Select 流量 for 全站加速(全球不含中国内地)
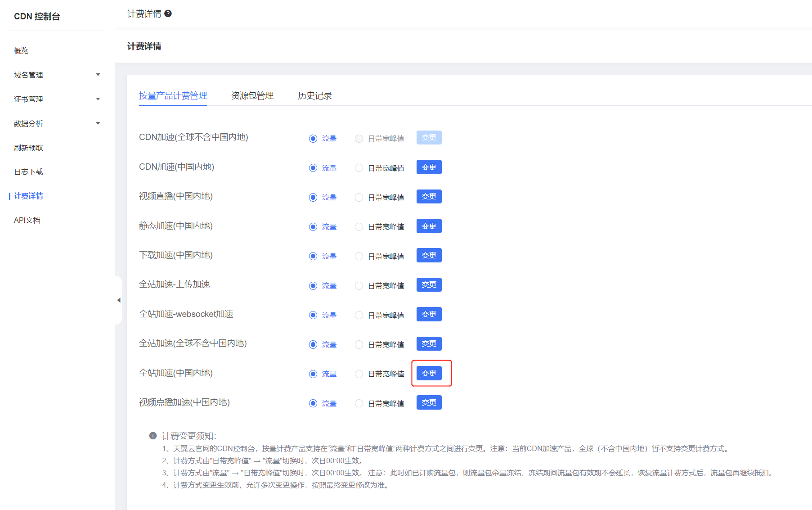 click(x=323, y=345)
